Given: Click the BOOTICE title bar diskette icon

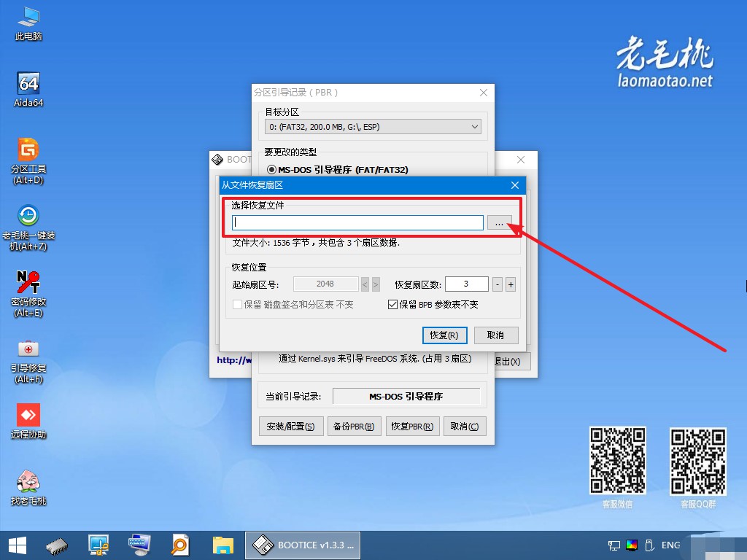Looking at the screenshot, I should tap(217, 160).
